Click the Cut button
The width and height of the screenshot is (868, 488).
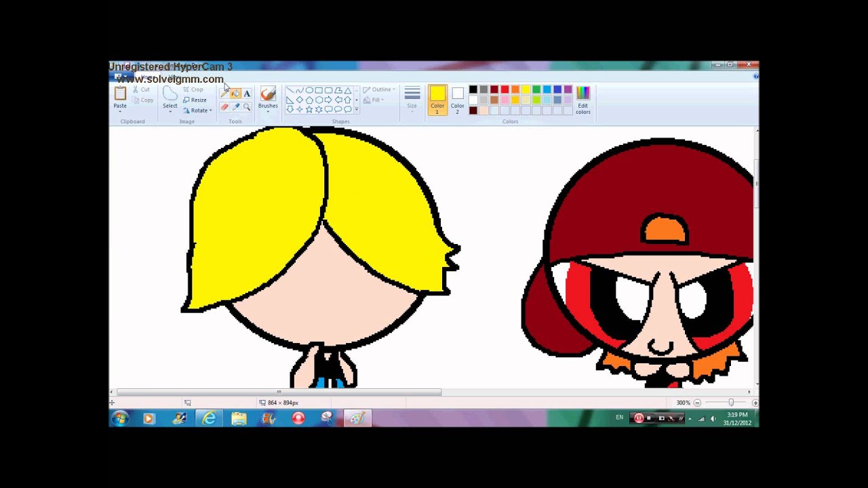click(141, 89)
